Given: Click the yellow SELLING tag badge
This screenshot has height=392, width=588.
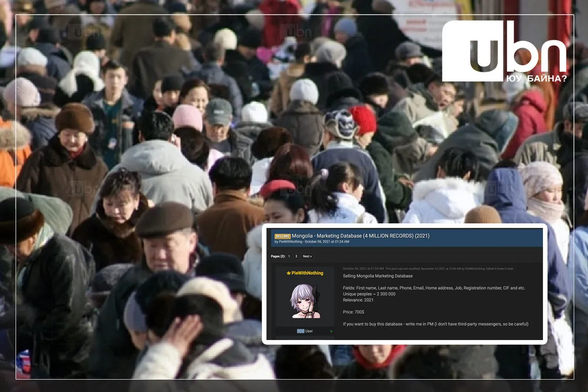Looking at the screenshot, I should click(283, 236).
